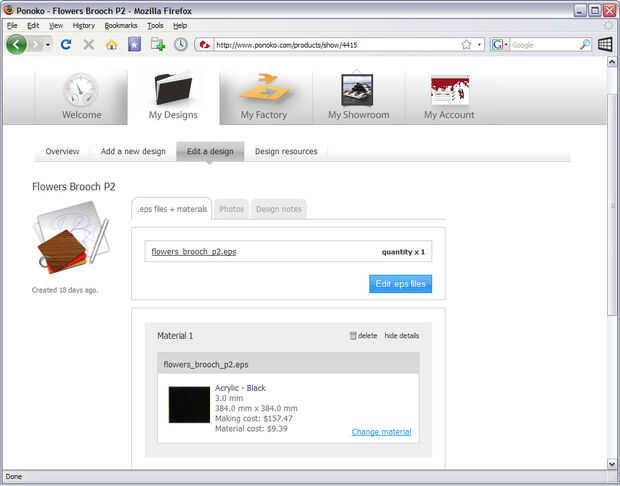
Task: Open My Showroom via its picture icon
Action: click(x=357, y=90)
